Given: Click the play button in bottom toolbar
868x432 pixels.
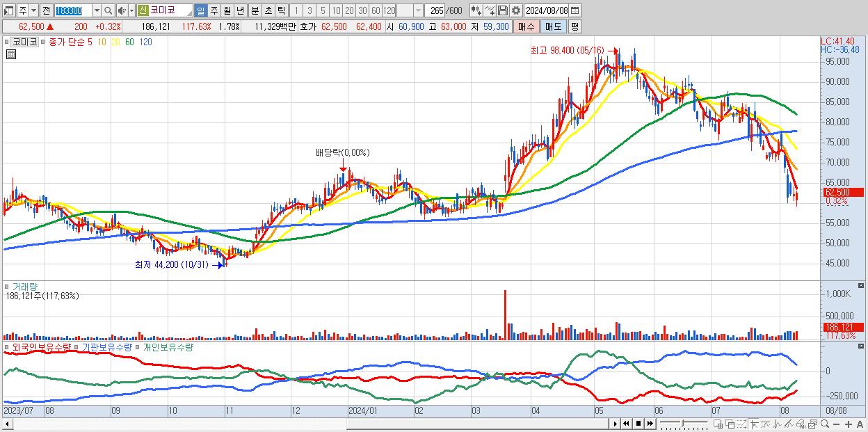Looking at the screenshot, I should tap(616, 424).
